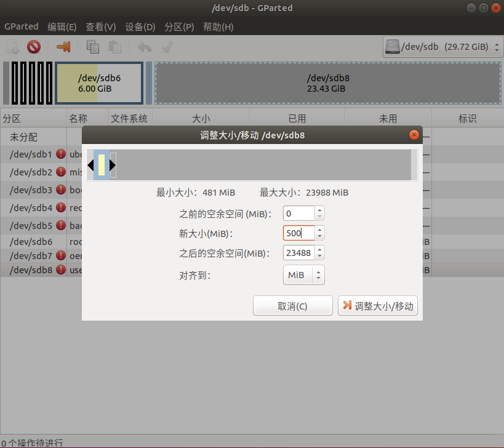Click the Copy partition icon

(x=92, y=46)
